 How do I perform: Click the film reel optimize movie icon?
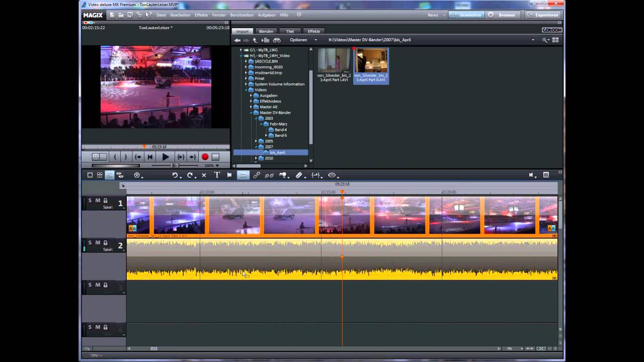(x=137, y=175)
